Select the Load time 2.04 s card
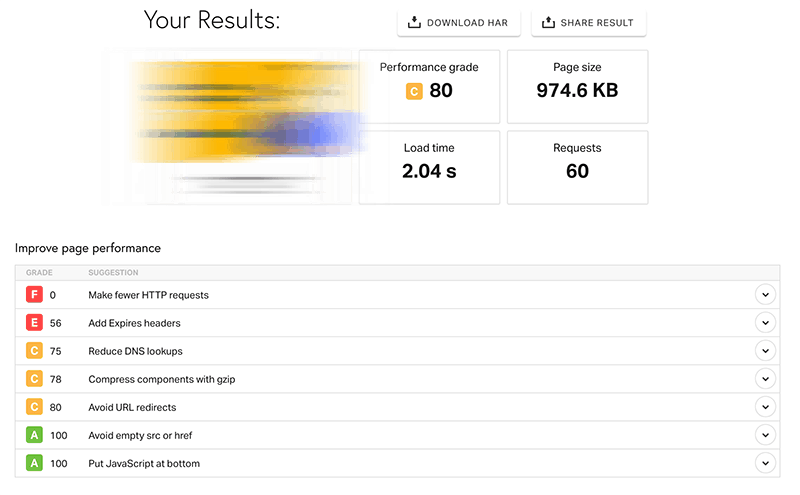This screenshot has width=800, height=495. pos(429,167)
